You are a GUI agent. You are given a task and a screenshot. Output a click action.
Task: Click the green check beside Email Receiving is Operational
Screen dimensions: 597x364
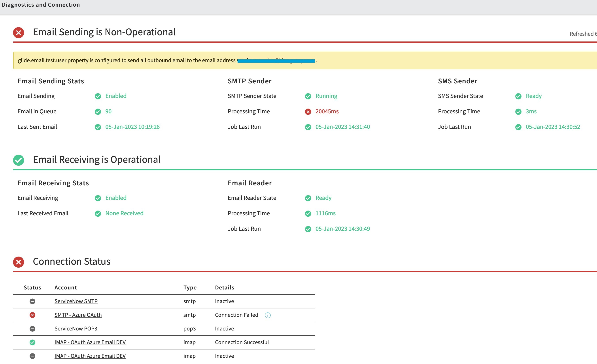18,160
